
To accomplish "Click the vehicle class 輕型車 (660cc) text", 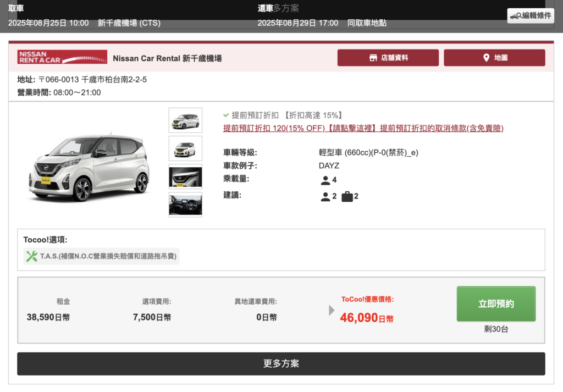I will (368, 152).
